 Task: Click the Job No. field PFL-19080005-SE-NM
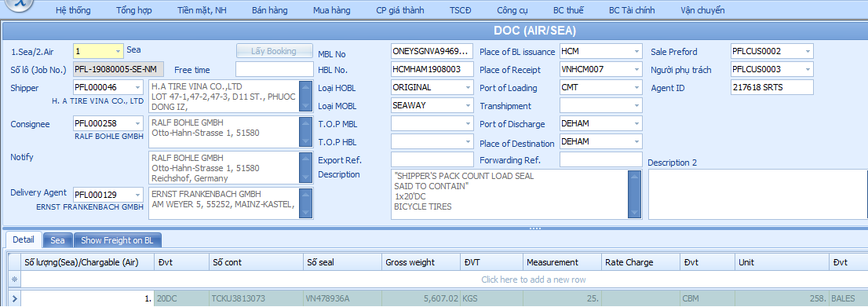click(x=119, y=69)
